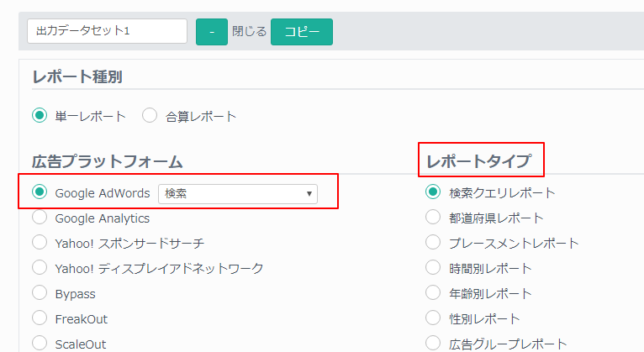Select プレースメントレポート report type

coord(433,243)
